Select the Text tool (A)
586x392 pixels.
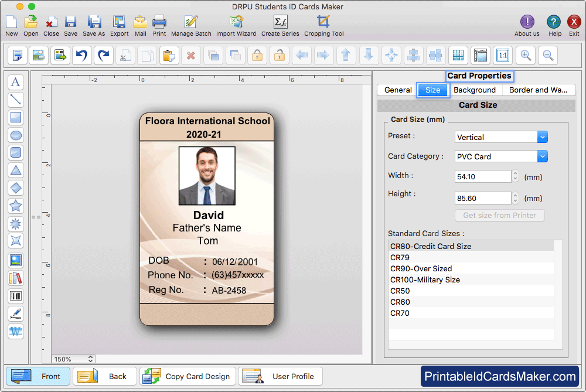coord(16,82)
